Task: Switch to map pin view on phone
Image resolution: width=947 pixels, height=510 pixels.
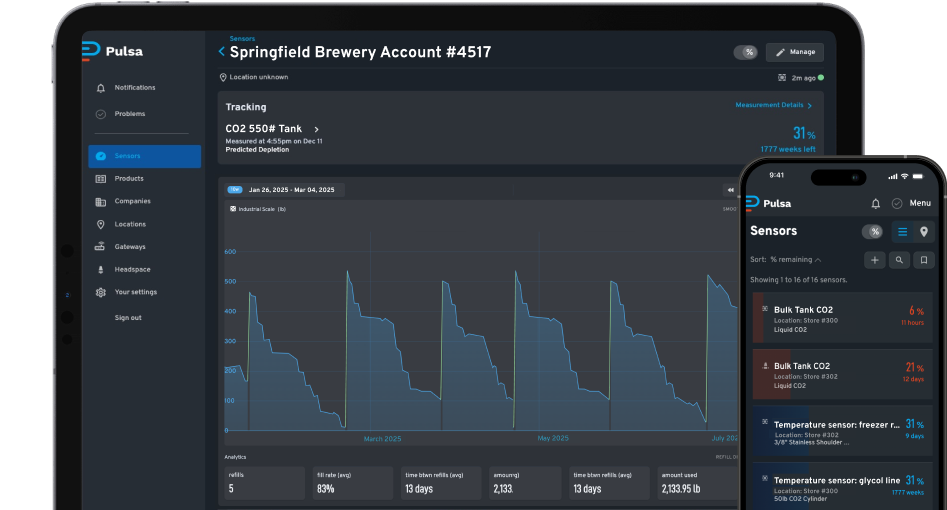Action: [924, 232]
